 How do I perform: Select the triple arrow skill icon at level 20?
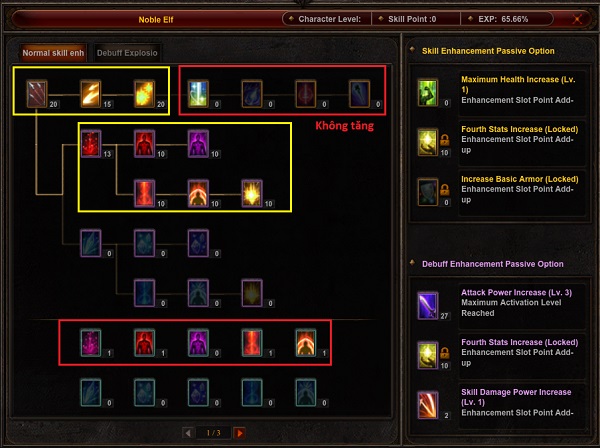(x=37, y=93)
